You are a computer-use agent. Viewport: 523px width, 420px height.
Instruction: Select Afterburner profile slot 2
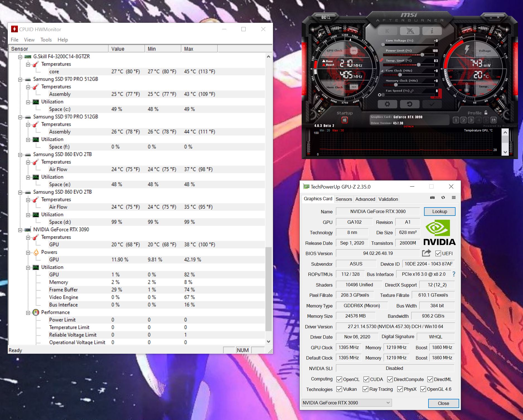[x=463, y=120]
